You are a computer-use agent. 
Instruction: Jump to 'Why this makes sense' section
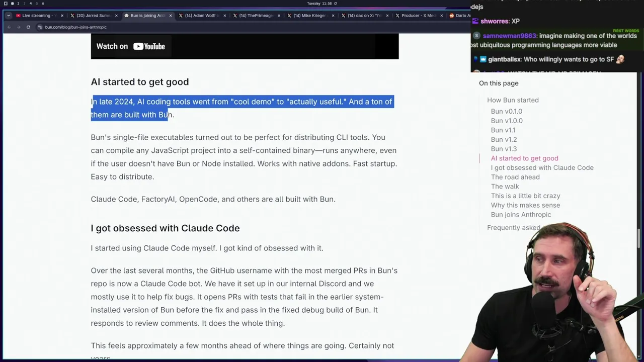525,205
